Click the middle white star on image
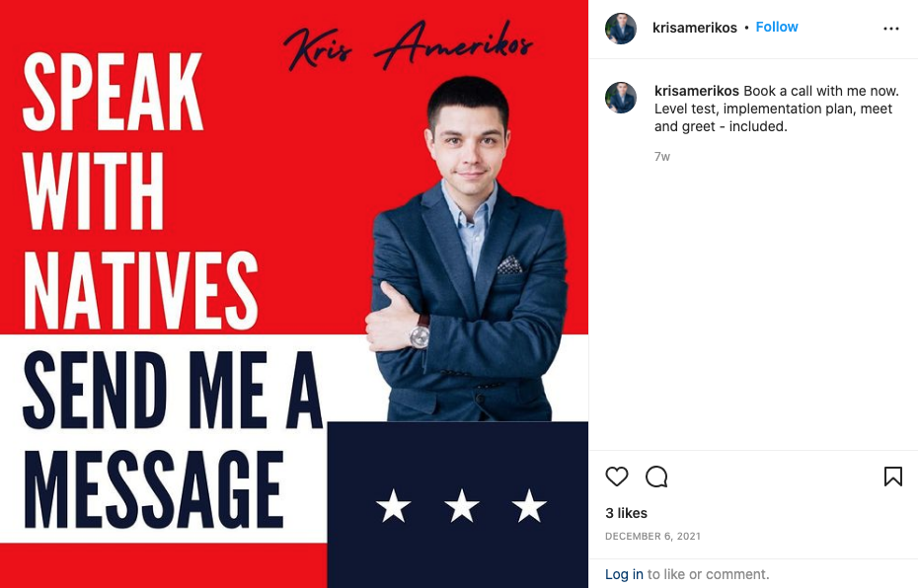Screen dimensions: 918x588 coord(461,505)
